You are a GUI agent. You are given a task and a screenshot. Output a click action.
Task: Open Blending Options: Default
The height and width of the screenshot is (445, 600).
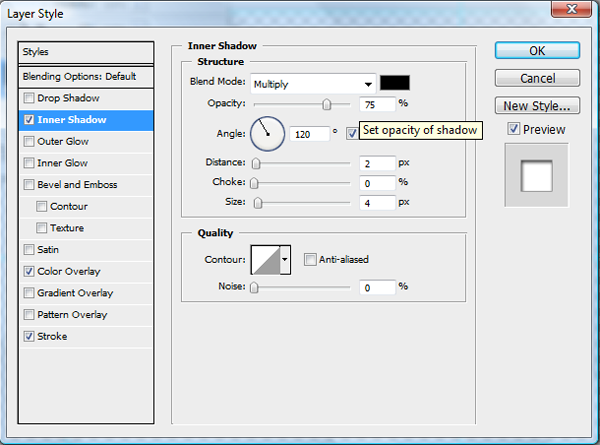click(86, 77)
